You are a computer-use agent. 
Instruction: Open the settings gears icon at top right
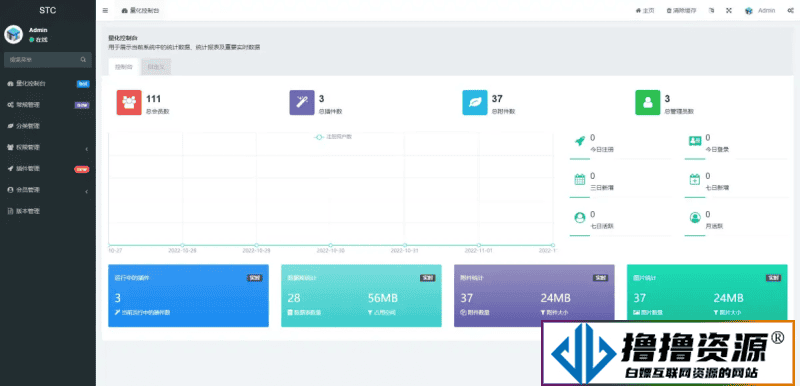point(790,11)
